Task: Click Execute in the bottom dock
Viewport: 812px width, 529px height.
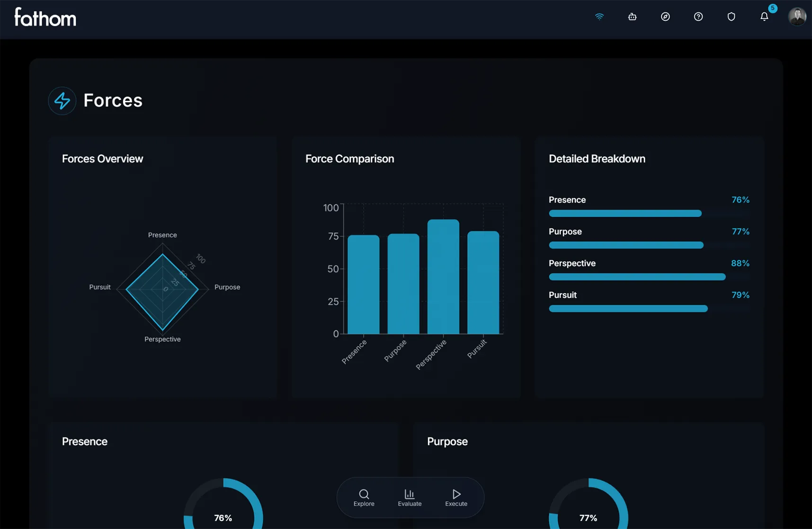Action: click(x=455, y=497)
